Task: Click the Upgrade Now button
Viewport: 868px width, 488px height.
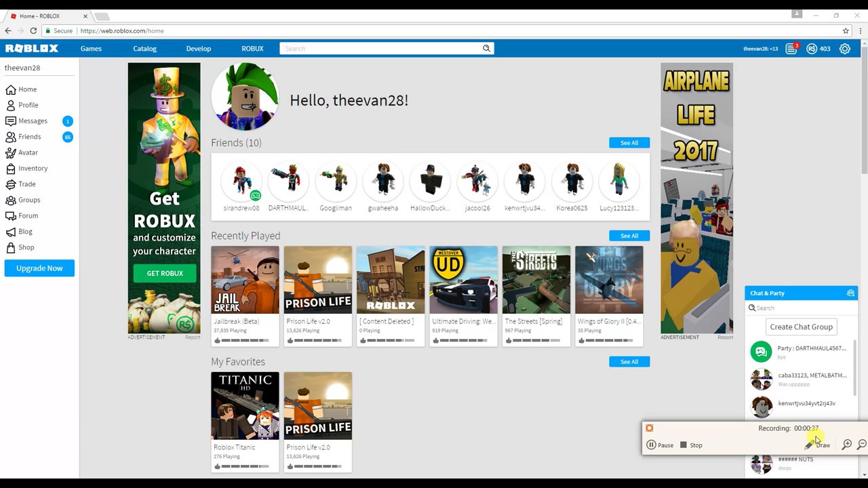Action: point(39,268)
